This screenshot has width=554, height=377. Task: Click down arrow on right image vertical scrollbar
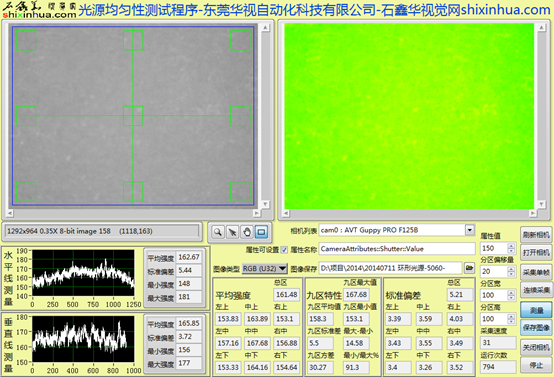(541, 204)
